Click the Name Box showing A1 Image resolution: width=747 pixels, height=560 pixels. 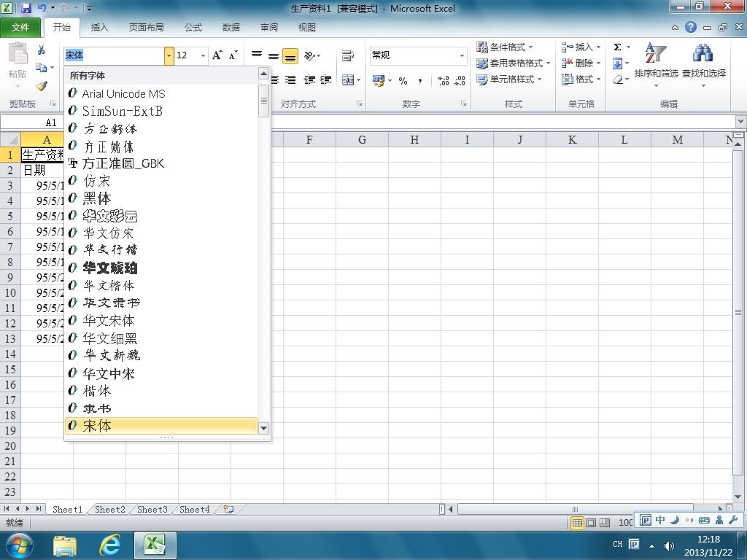click(32, 122)
